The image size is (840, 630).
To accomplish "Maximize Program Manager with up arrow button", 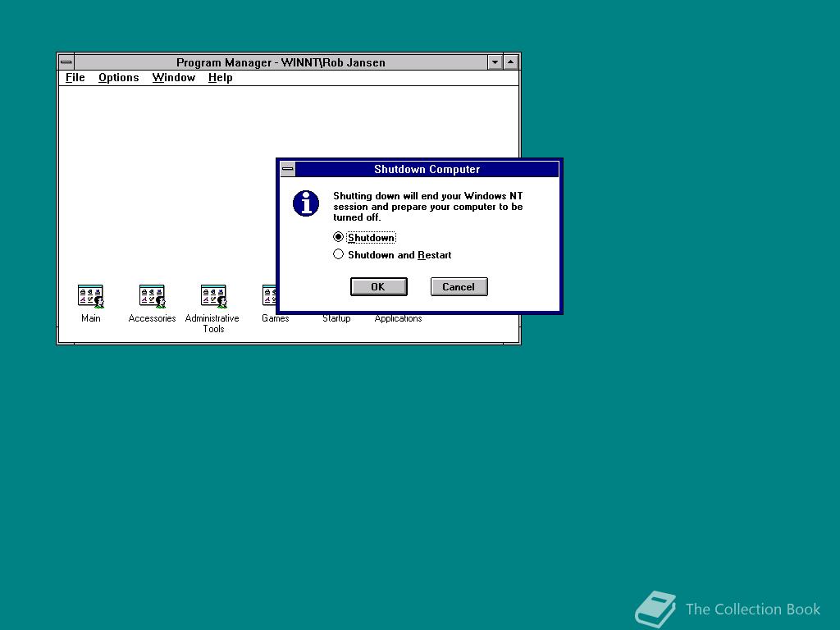I will coord(511,62).
